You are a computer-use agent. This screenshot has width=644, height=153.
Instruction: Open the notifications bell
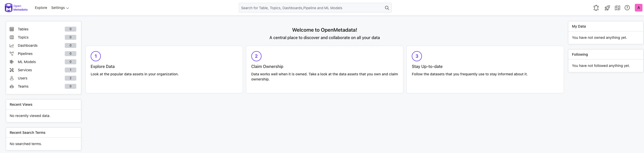[596, 8]
